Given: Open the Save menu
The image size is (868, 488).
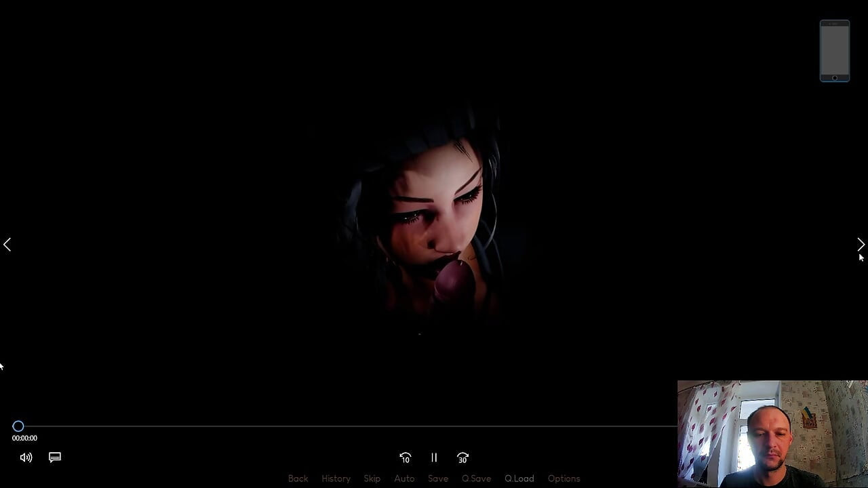Looking at the screenshot, I should 438,479.
